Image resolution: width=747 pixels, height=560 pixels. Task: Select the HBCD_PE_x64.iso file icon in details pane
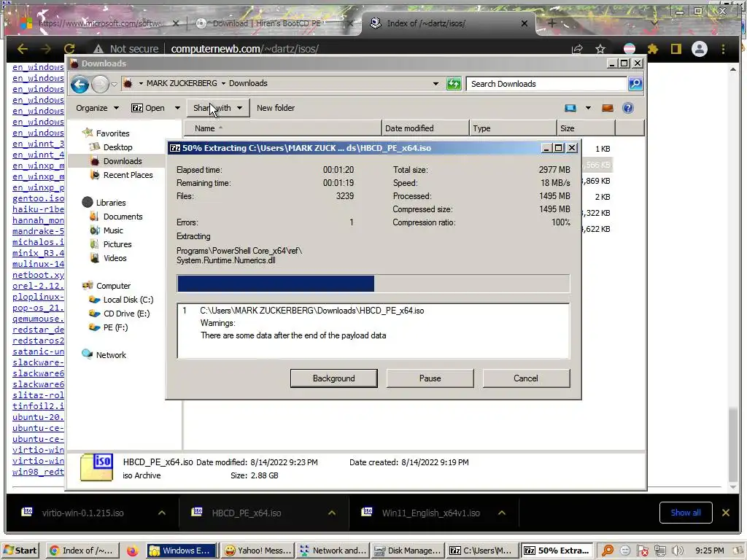(97, 467)
